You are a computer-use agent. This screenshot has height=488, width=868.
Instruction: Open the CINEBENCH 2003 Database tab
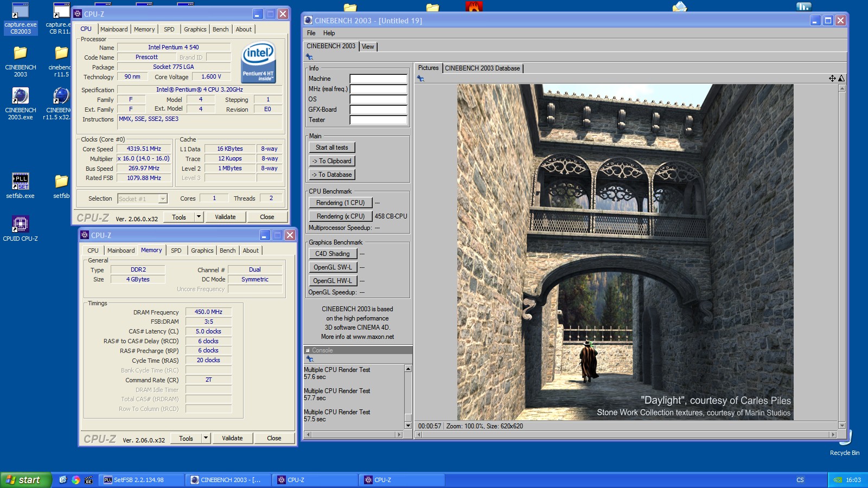click(x=482, y=68)
